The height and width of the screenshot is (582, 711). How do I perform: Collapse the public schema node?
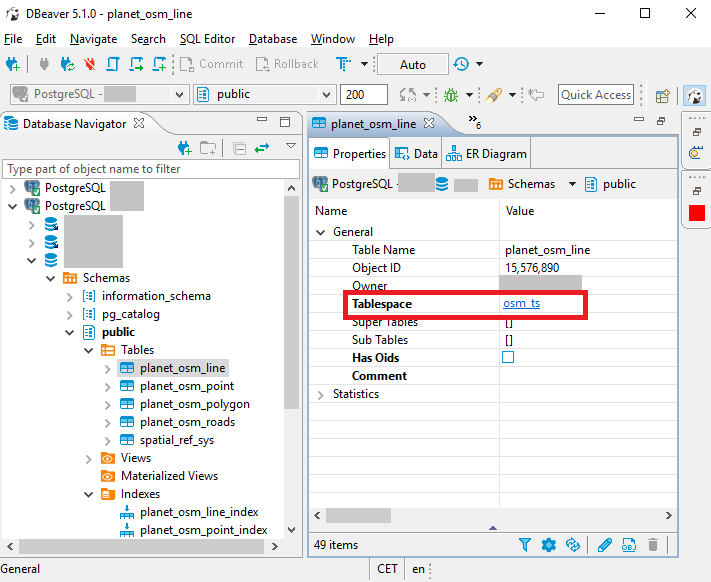[x=69, y=333]
